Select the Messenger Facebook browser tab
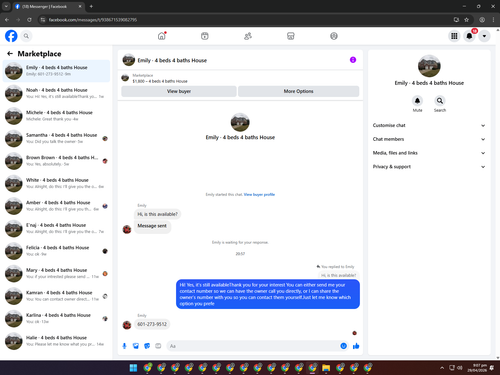 pos(48,6)
